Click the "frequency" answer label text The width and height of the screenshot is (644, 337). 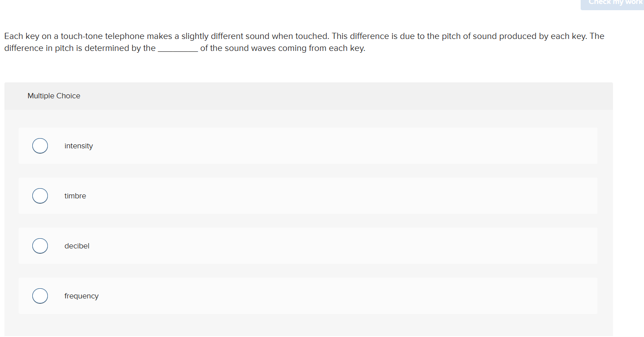point(81,296)
